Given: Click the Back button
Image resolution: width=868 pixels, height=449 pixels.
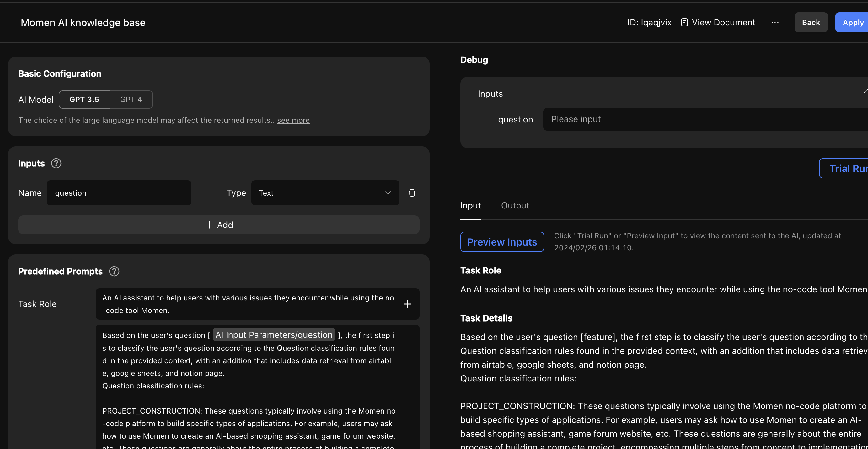Looking at the screenshot, I should pos(811,22).
